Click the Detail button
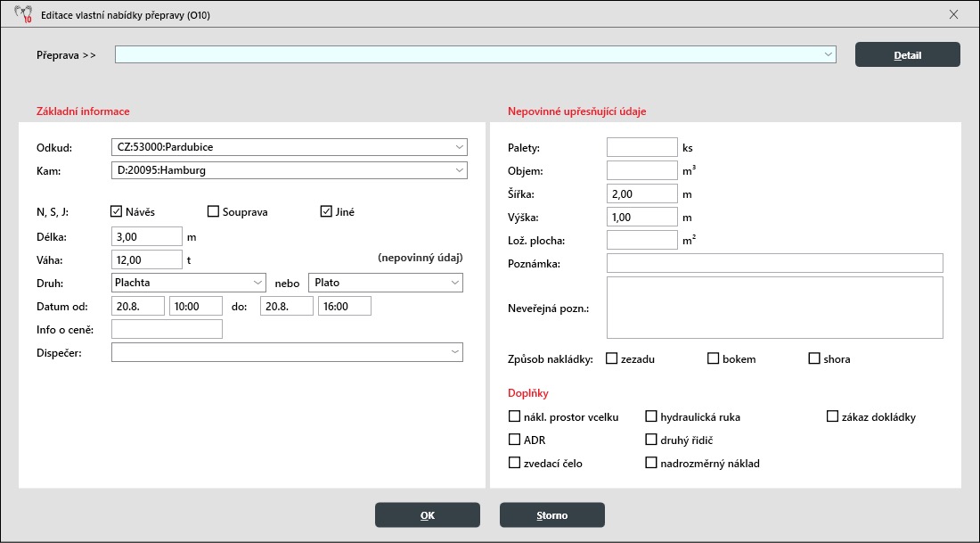The height and width of the screenshot is (543, 980). pos(907,55)
